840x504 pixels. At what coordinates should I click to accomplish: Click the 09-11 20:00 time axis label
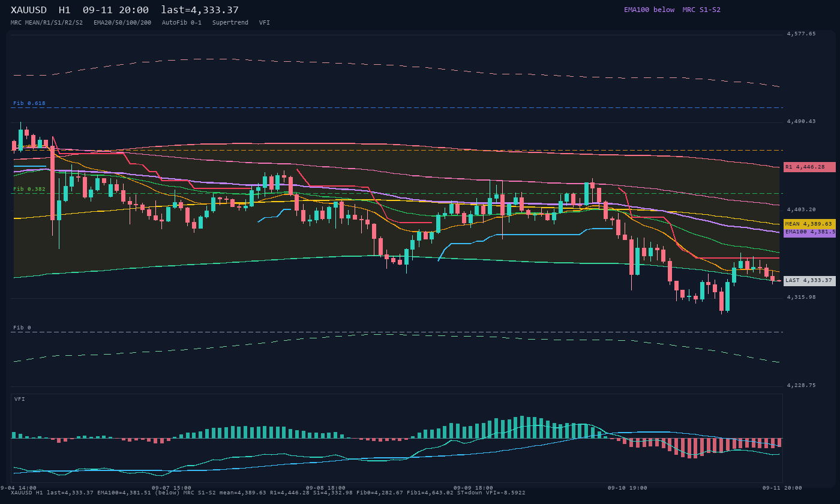[x=782, y=488]
